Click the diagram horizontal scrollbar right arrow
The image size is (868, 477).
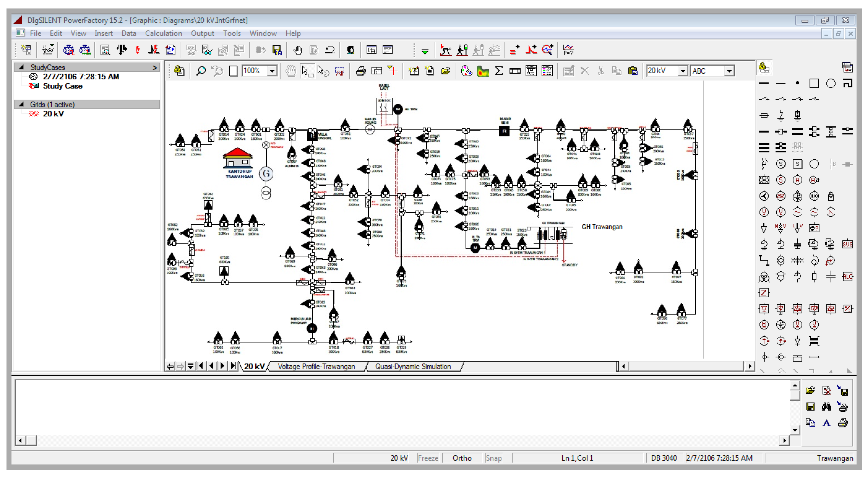(x=749, y=366)
